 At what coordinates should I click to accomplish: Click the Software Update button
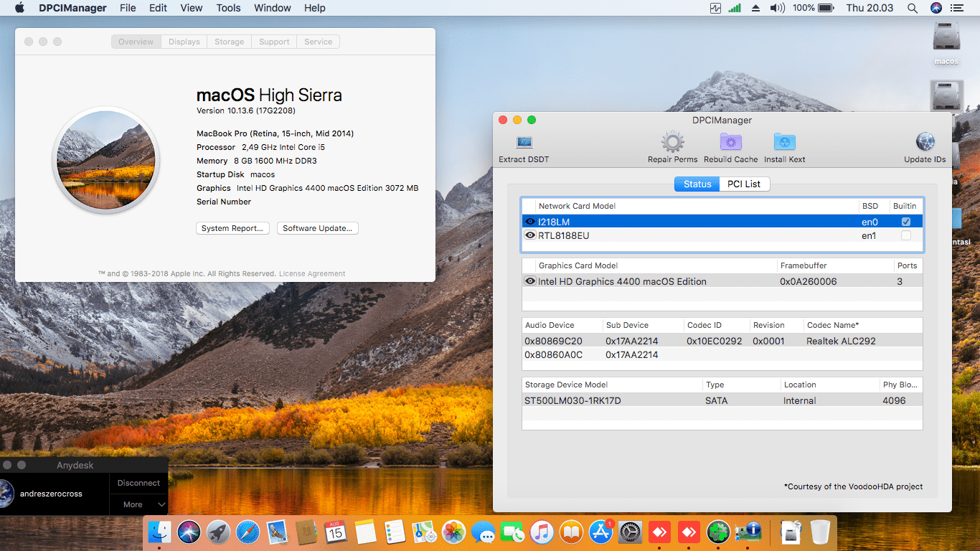coord(317,228)
